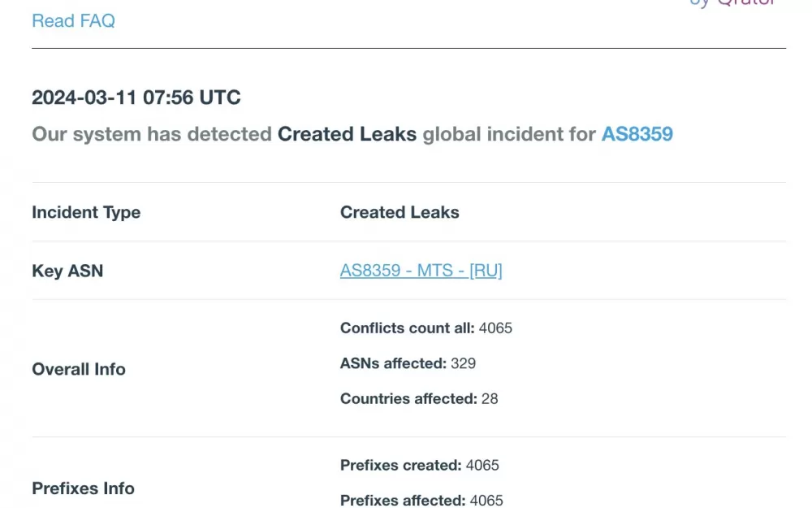Click the Conflicts count all entry
812x508 pixels.
425,328
